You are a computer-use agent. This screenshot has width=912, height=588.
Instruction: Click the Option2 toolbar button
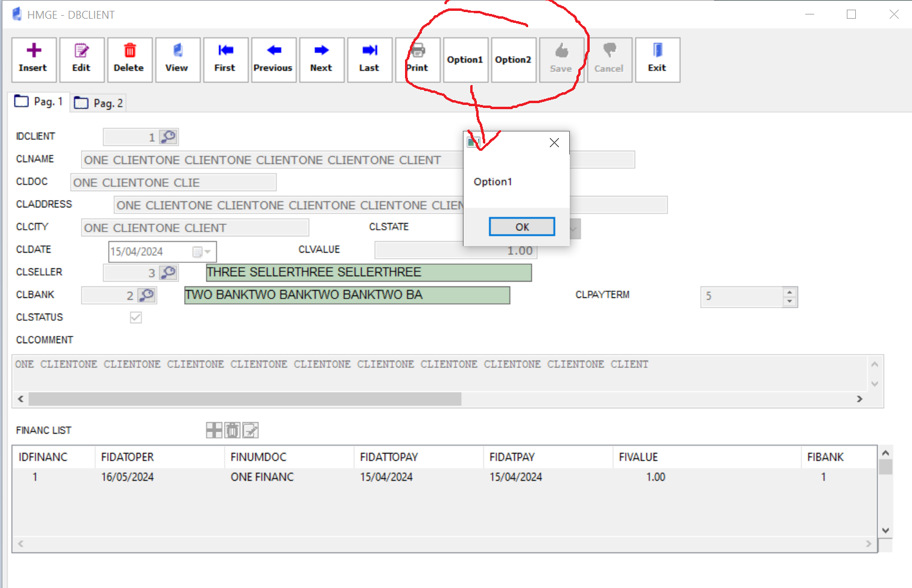point(513,60)
